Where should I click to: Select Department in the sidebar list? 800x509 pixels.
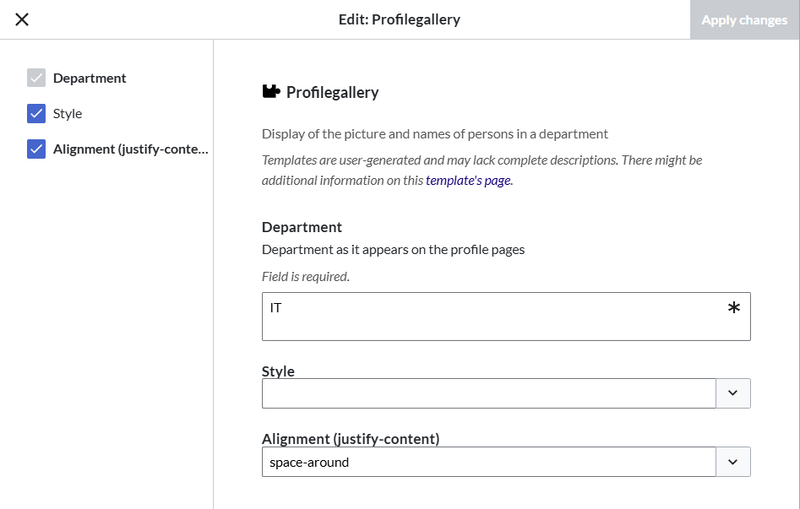point(89,78)
